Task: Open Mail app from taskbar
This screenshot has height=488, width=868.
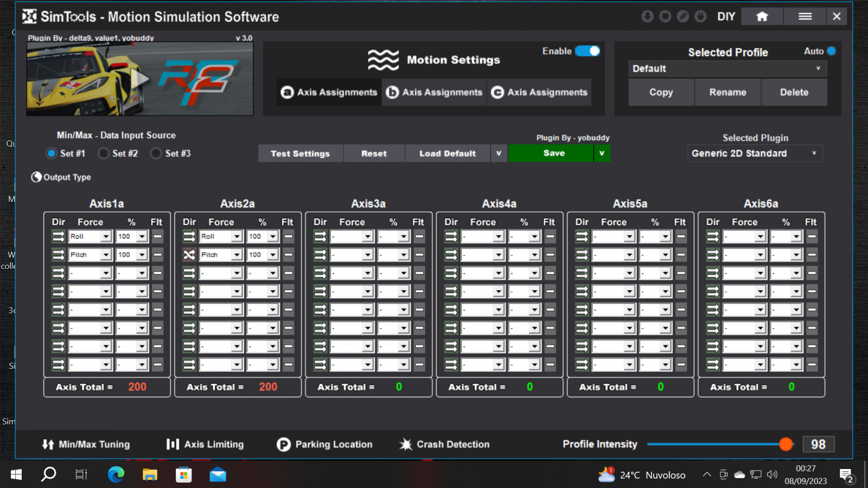Action: (x=218, y=475)
